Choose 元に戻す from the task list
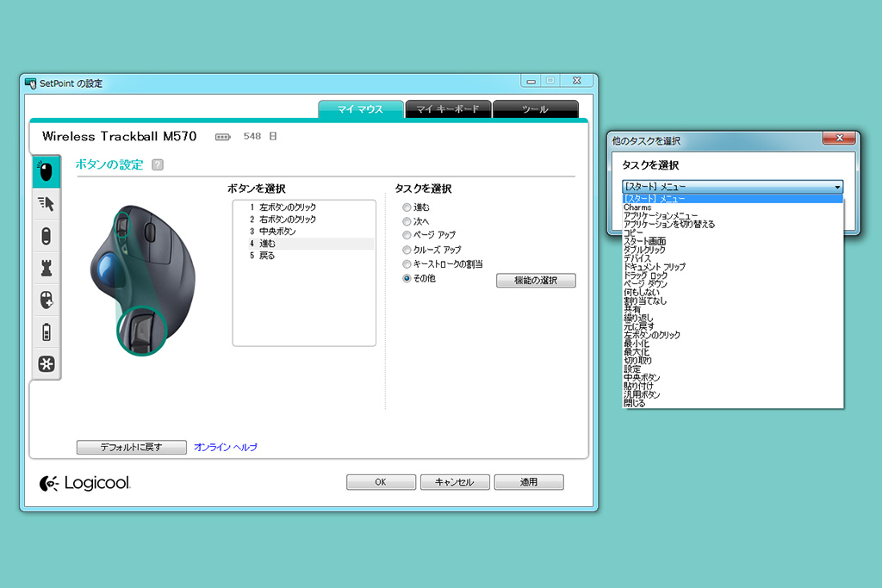 coord(733,326)
